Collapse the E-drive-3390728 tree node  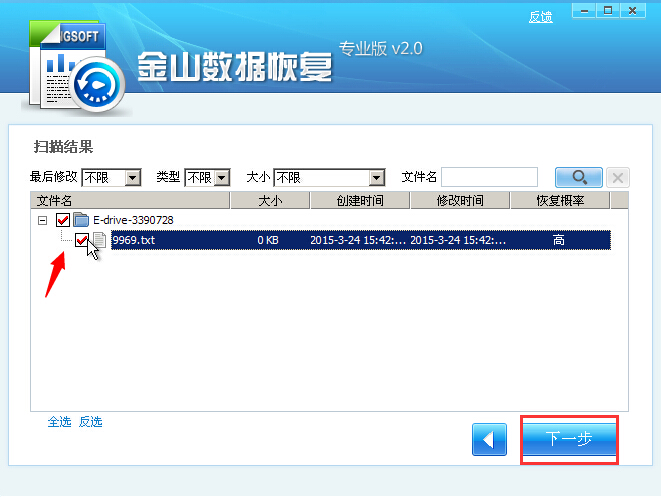(43, 220)
